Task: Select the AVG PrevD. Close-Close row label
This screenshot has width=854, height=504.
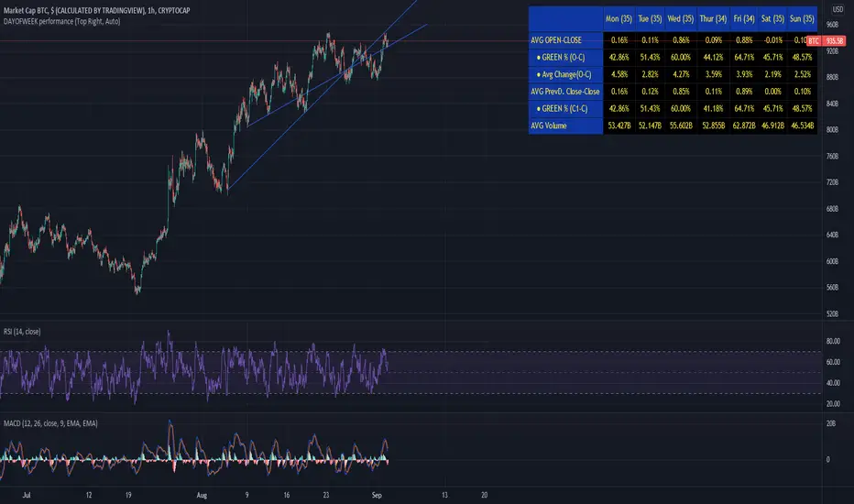Action: 565,92
